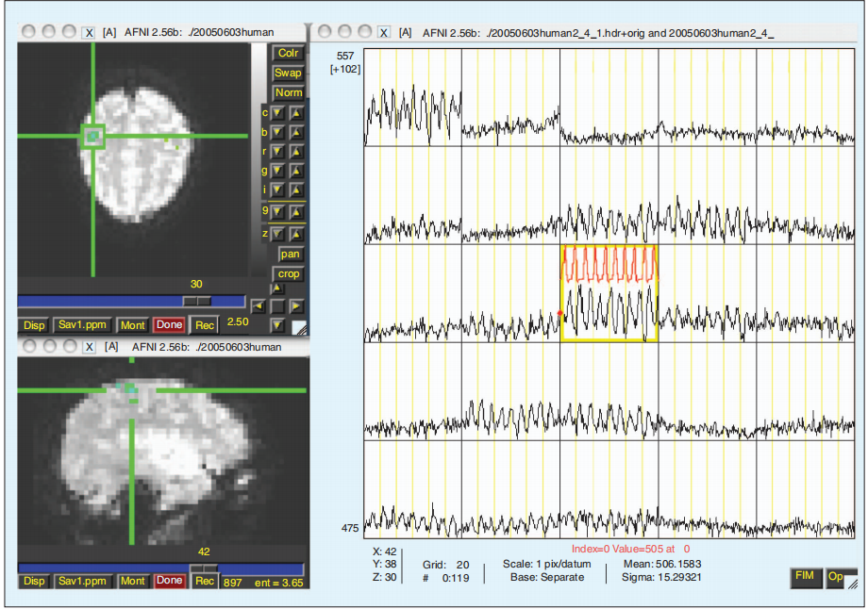The height and width of the screenshot is (609, 868).
Task: Enable crop mode in axial viewer
Action: tap(289, 273)
